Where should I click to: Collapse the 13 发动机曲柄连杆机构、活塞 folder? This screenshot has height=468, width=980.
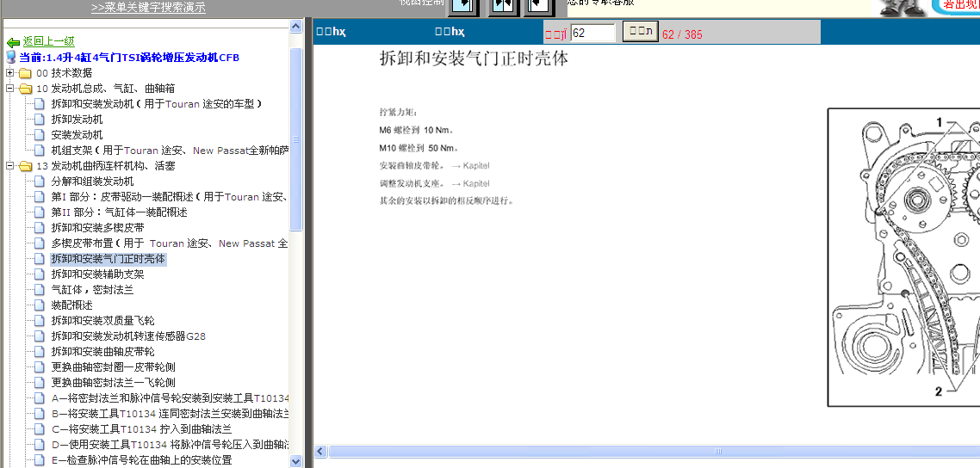(10, 166)
